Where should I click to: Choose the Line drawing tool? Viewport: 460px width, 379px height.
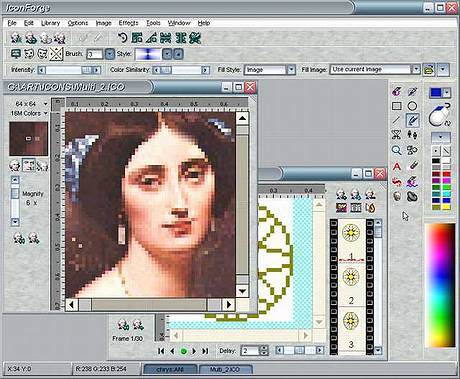(396, 121)
